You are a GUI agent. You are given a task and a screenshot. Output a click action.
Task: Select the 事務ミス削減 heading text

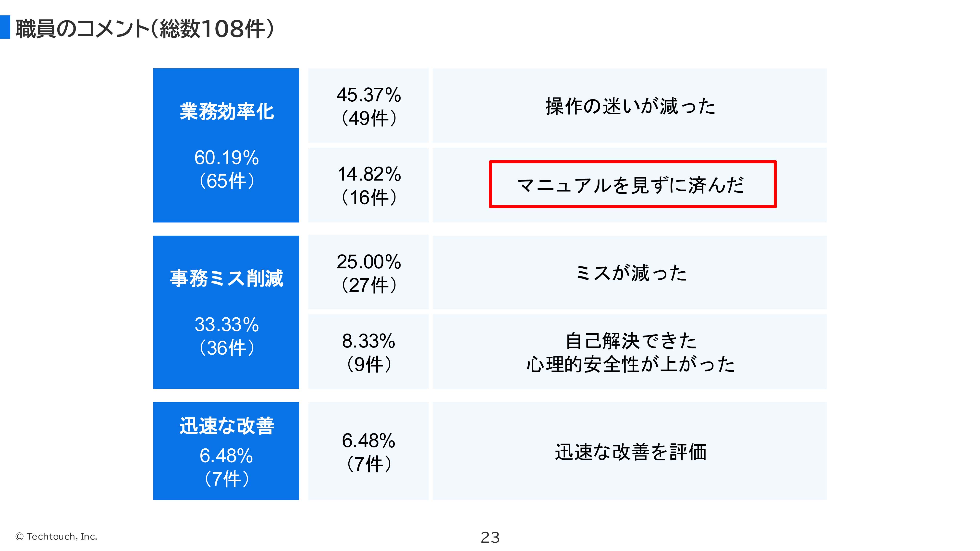tap(227, 278)
